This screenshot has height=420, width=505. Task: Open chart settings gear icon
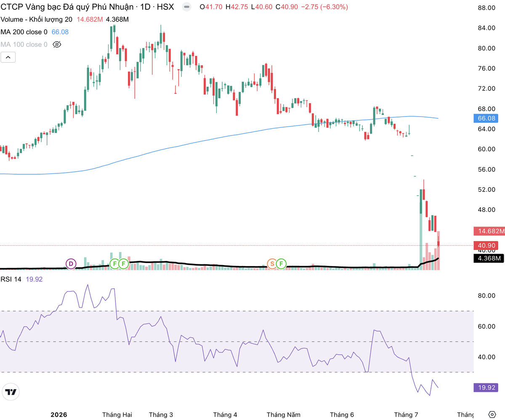(492, 415)
